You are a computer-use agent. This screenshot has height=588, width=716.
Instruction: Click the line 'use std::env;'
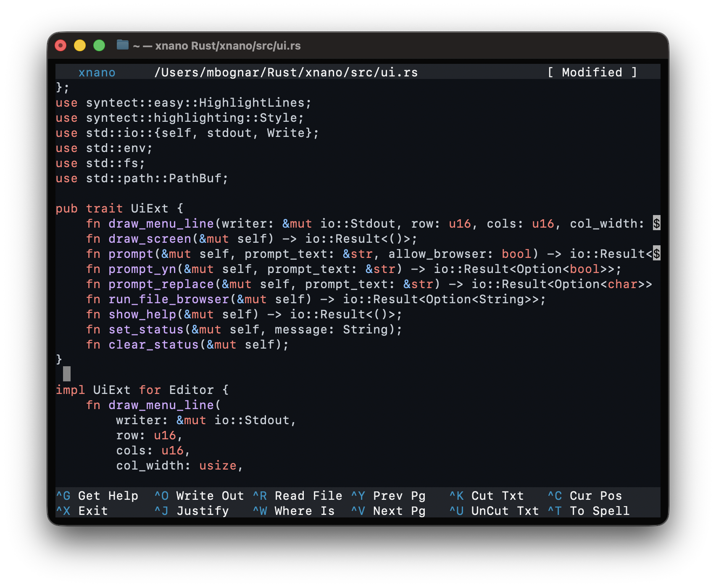104,148
